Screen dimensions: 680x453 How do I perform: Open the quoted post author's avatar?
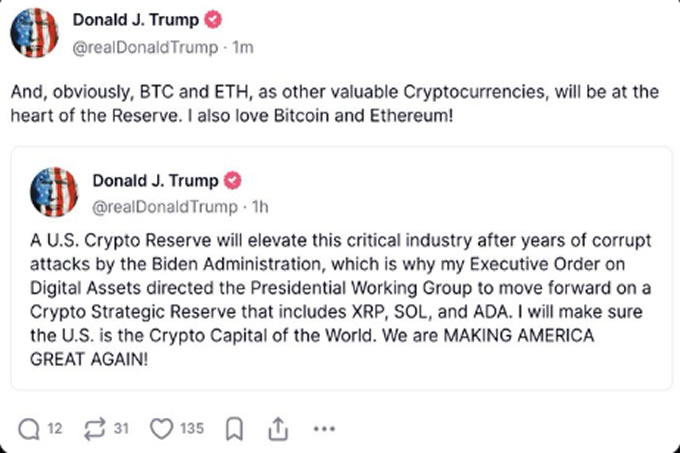tap(55, 192)
